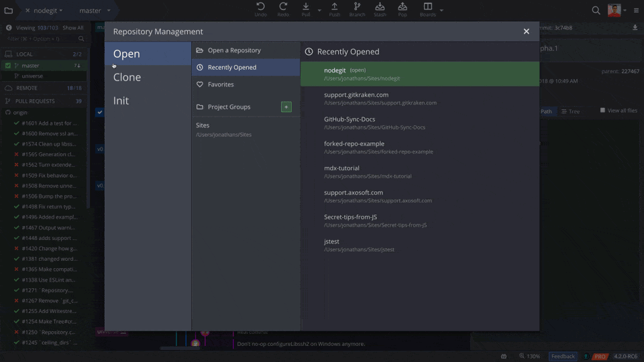The width and height of the screenshot is (644, 362).
Task: Enable View all files checkbox
Action: tap(602, 111)
